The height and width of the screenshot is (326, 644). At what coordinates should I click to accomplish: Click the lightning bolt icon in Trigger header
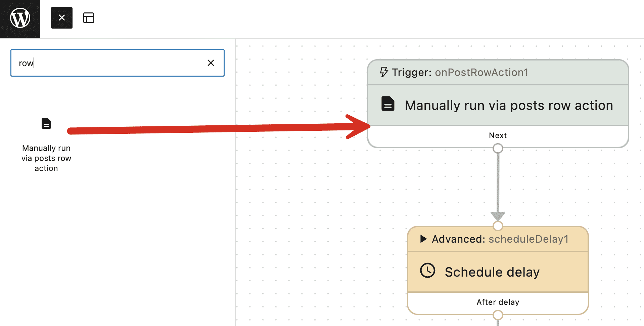point(384,72)
